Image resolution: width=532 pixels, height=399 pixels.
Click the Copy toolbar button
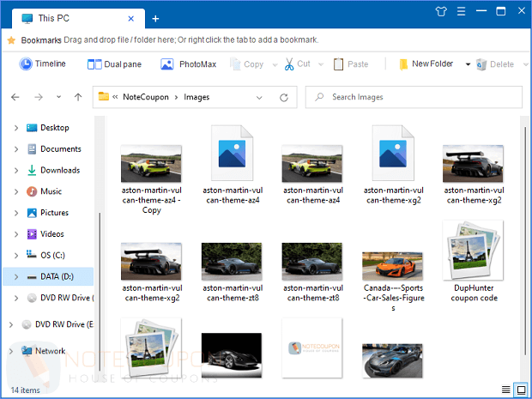(x=246, y=64)
